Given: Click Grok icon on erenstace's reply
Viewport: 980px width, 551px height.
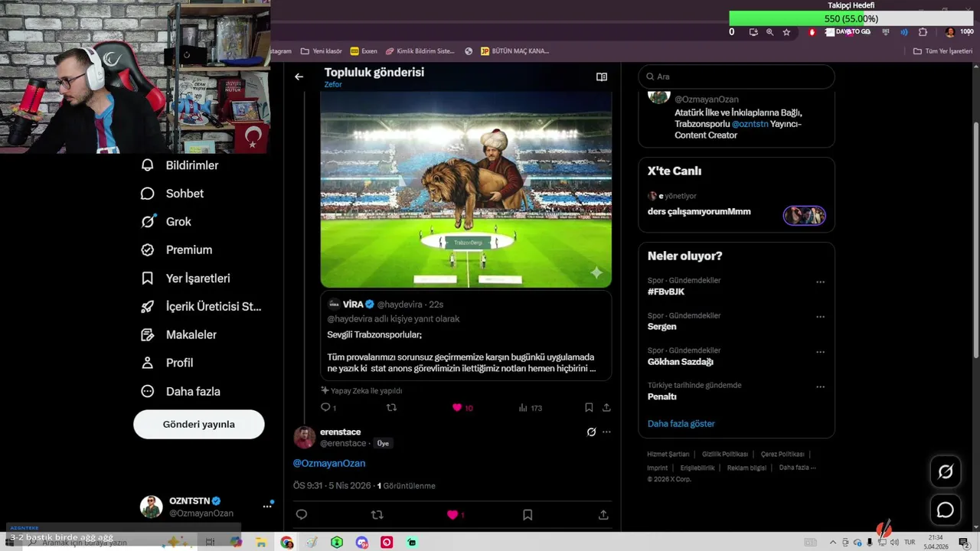Looking at the screenshot, I should 591,432.
